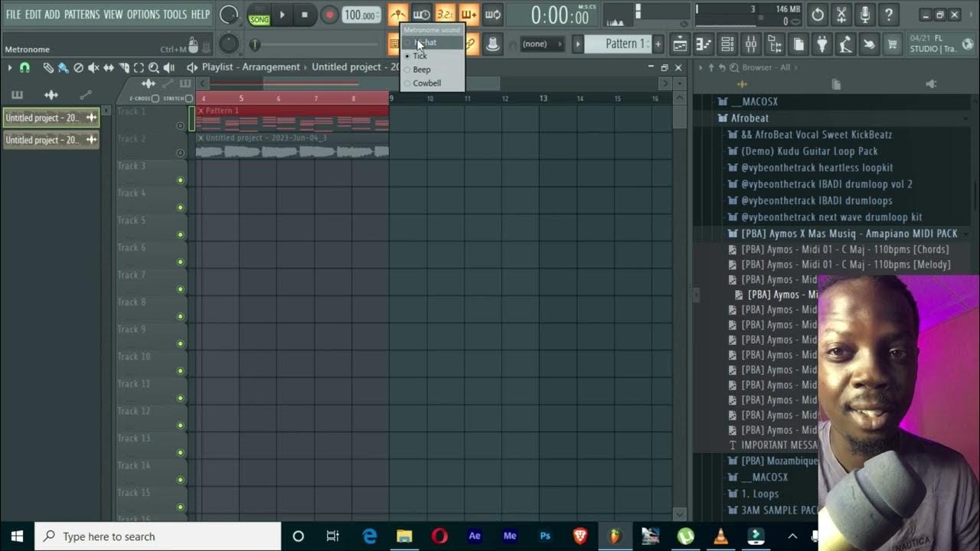Add new pattern with plus button
The width and height of the screenshot is (980, 551).
(x=658, y=44)
